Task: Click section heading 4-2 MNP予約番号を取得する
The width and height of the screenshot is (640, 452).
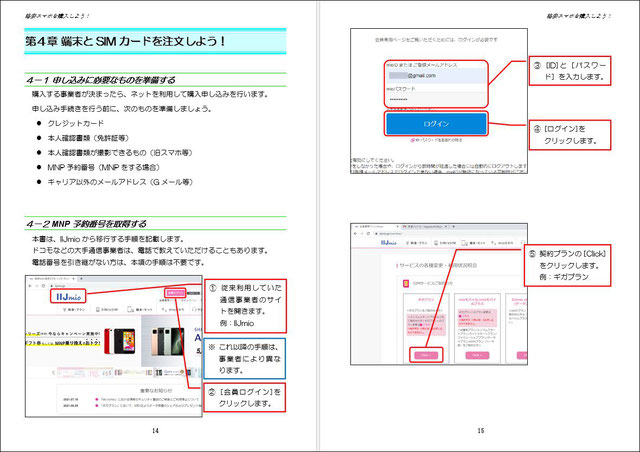Action: [86, 224]
